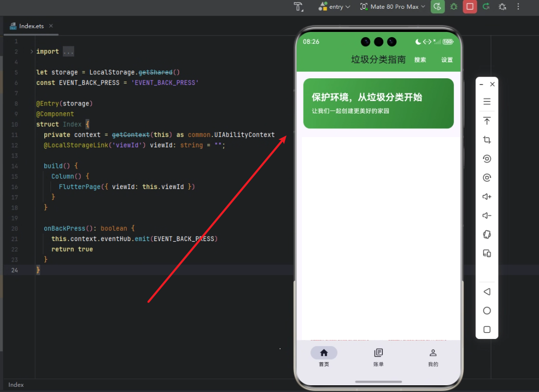Screen dimensions: 539x392
Task: Increase emulator volume
Action: [487, 197]
